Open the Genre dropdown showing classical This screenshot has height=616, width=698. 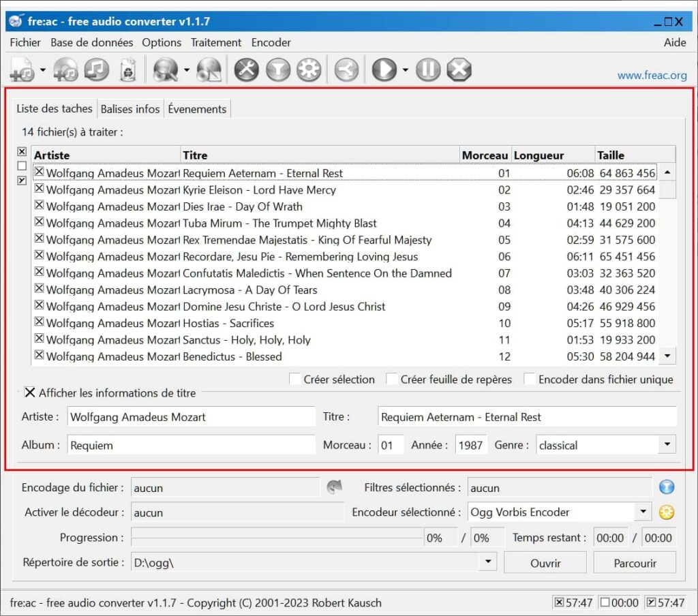coord(667,444)
